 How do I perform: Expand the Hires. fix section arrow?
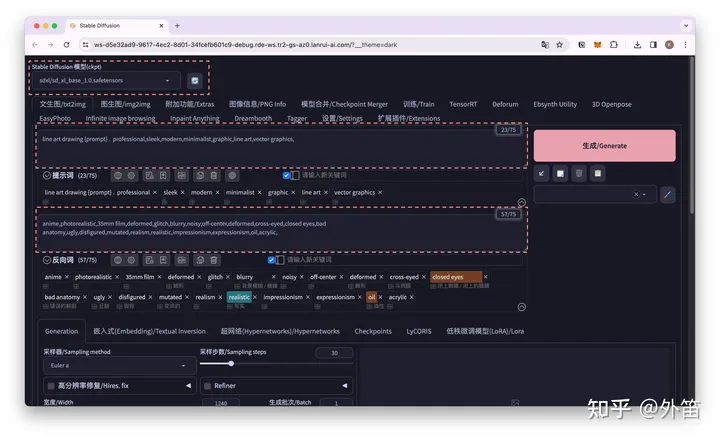tap(188, 386)
